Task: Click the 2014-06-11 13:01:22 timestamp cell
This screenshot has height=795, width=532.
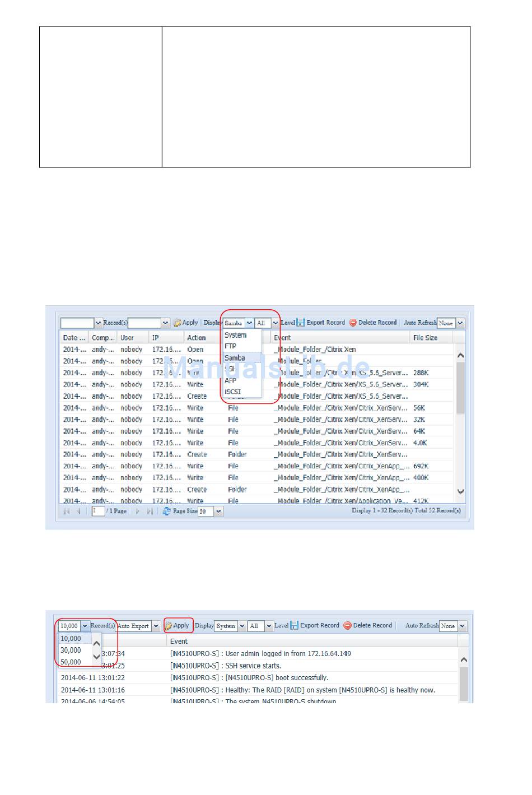Action: [x=93, y=678]
